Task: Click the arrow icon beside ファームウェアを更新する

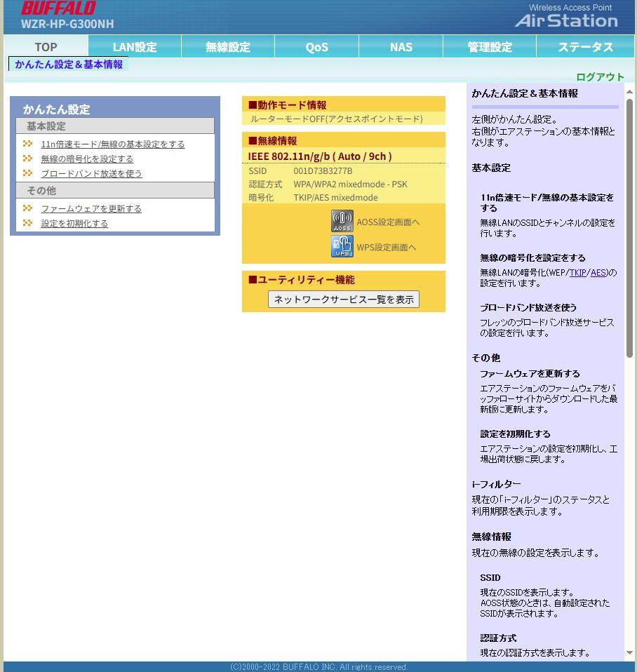Action: [x=27, y=208]
